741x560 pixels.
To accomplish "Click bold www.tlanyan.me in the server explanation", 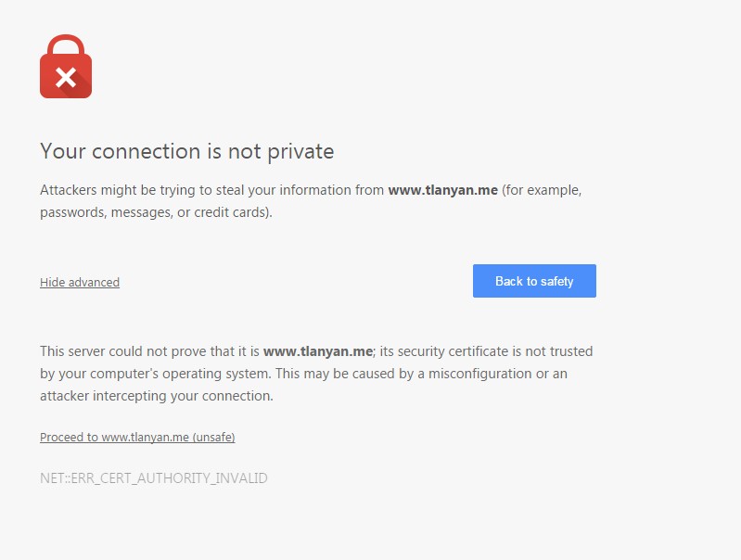I will click(x=318, y=351).
